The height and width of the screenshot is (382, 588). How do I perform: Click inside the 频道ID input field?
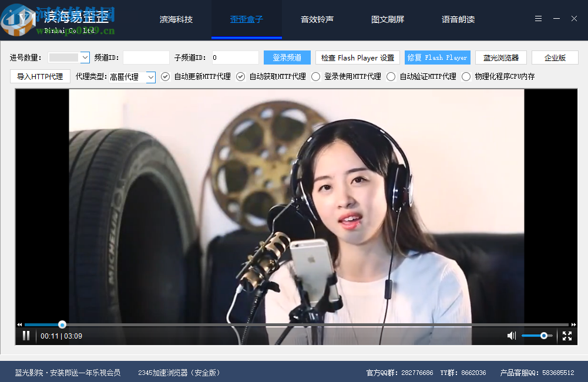pyautogui.click(x=146, y=58)
